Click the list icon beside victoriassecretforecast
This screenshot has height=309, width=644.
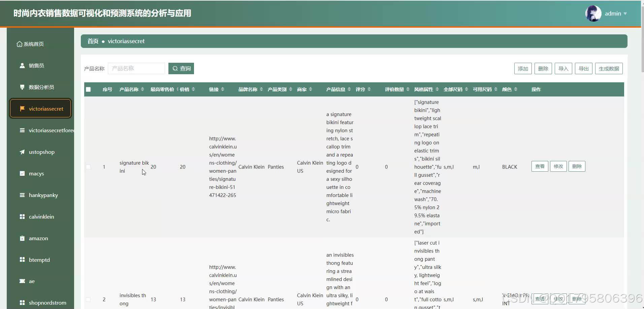(x=22, y=130)
